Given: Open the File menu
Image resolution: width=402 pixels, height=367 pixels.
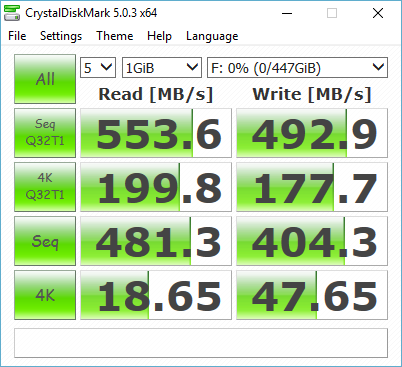Looking at the screenshot, I should click(x=17, y=36).
